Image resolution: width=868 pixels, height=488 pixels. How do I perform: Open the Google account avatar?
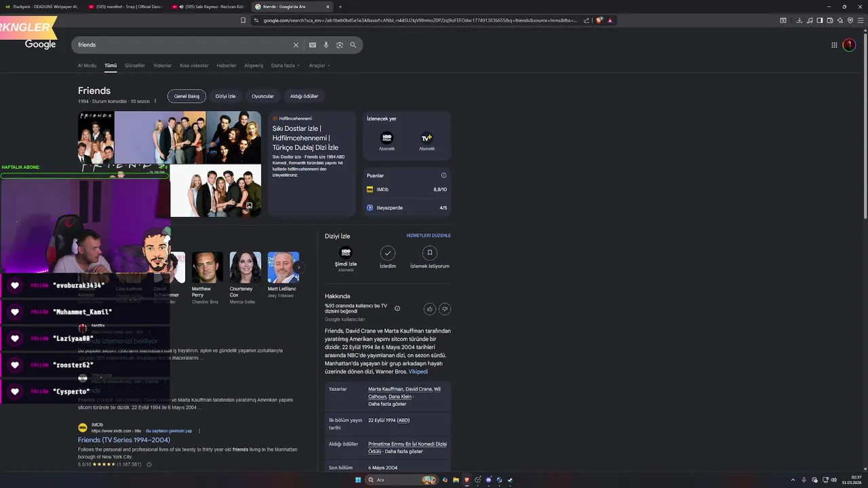point(849,45)
